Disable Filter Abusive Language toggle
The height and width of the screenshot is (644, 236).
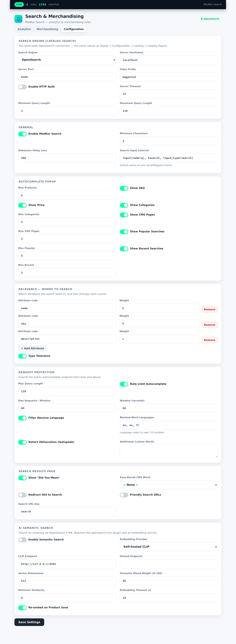22,418
